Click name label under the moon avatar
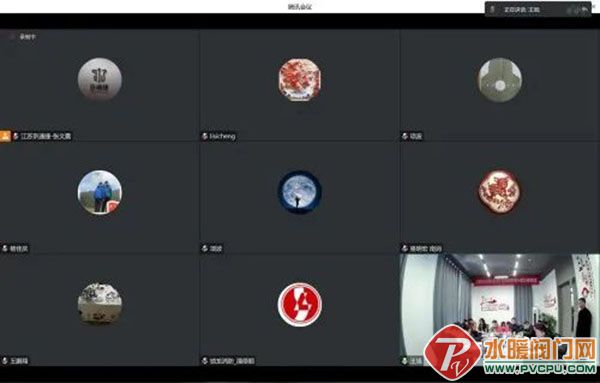Screen dimensions: 600x383 click(x=216, y=249)
